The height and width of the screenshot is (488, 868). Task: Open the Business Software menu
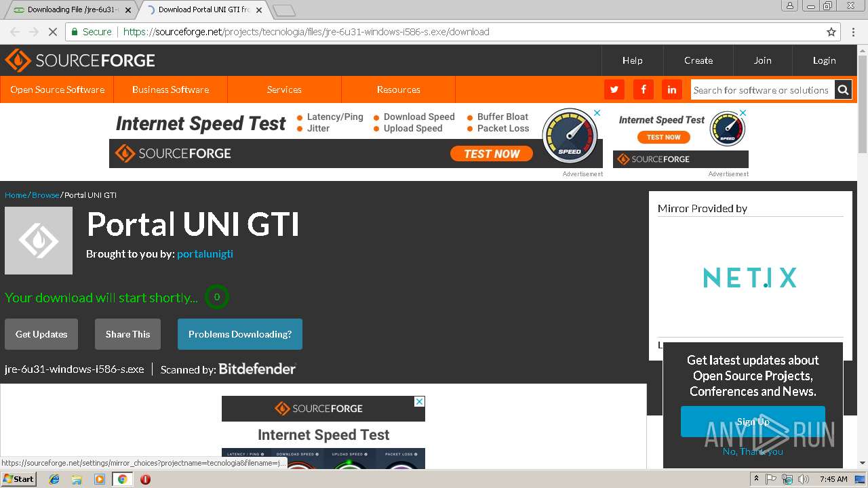pyautogui.click(x=171, y=89)
